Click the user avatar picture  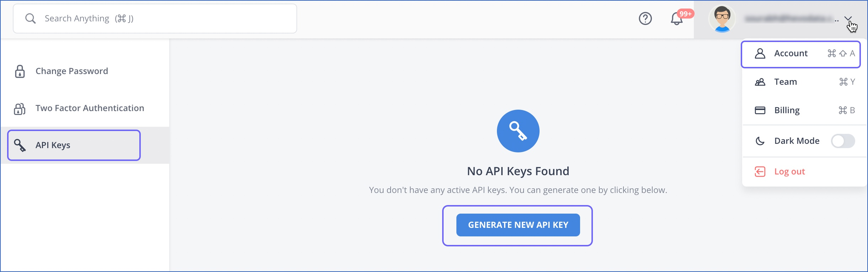coord(722,19)
